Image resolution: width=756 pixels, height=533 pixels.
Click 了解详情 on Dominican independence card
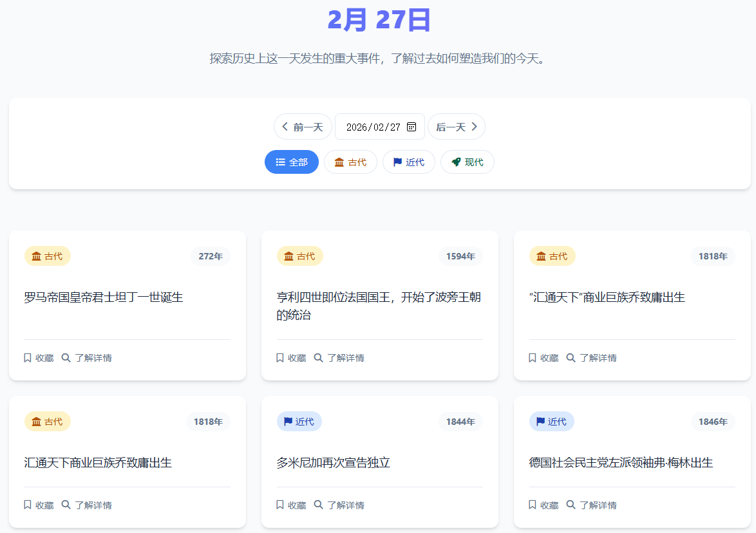(x=339, y=505)
